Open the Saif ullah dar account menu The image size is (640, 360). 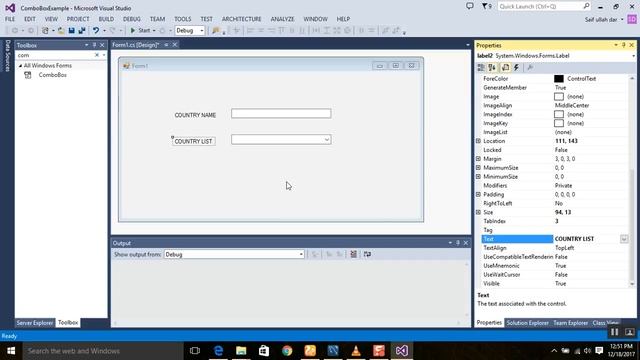point(604,19)
